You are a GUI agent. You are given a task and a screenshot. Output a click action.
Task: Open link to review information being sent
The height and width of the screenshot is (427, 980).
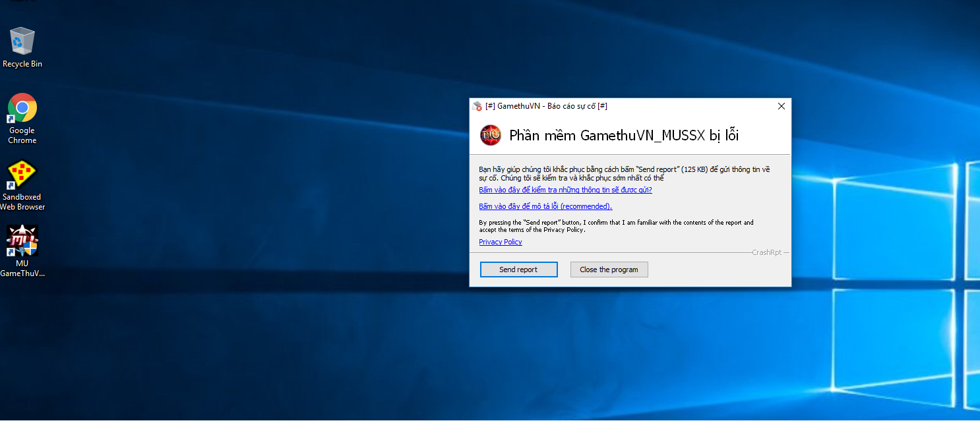point(565,190)
